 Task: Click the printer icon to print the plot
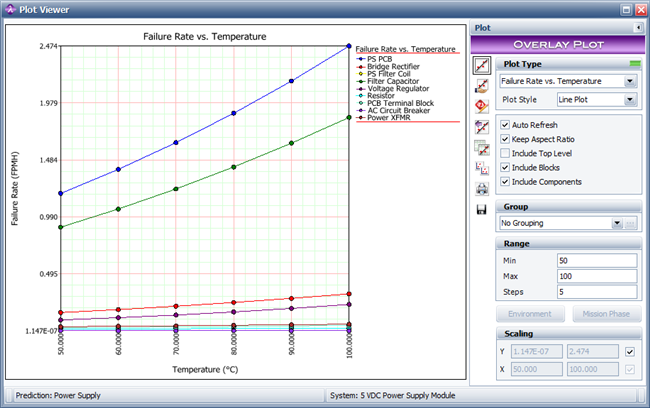click(482, 188)
